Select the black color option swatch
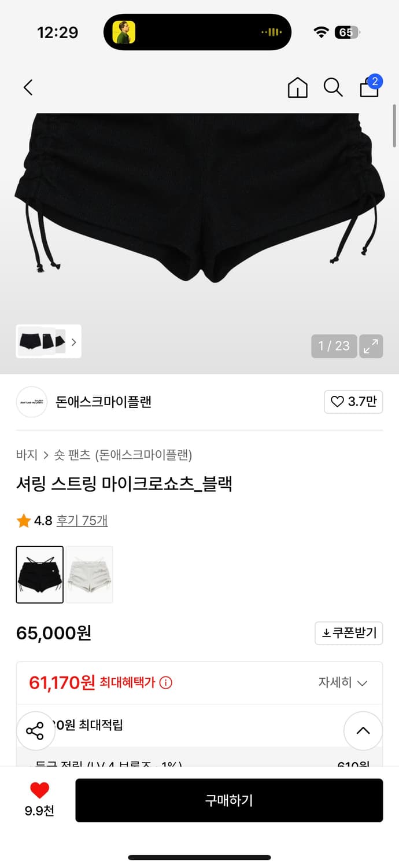Viewport: 399px width, 868px height. click(40, 575)
